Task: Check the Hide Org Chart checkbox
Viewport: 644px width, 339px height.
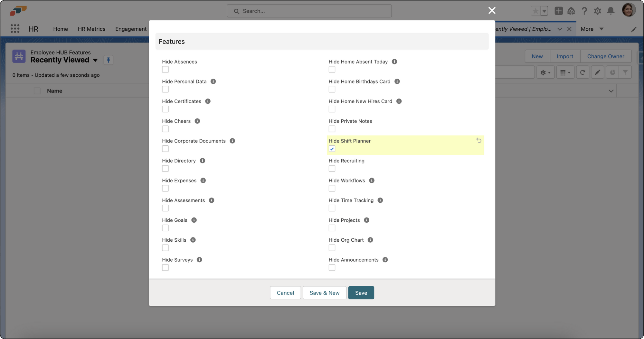Action: tap(332, 247)
